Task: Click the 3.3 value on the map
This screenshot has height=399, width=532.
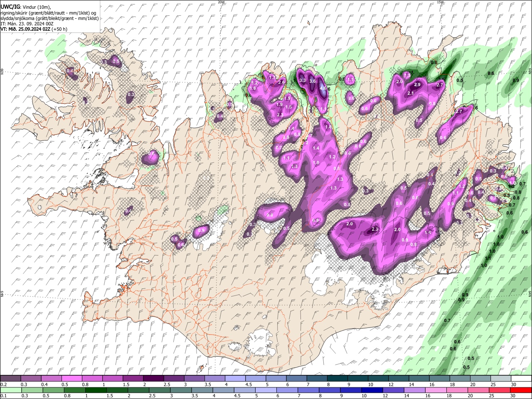Action: [x=303, y=80]
